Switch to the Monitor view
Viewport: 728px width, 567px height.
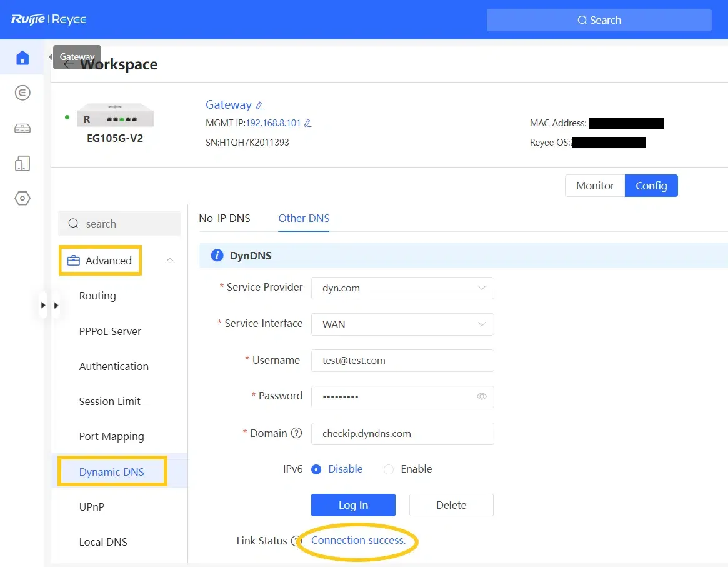tap(595, 186)
